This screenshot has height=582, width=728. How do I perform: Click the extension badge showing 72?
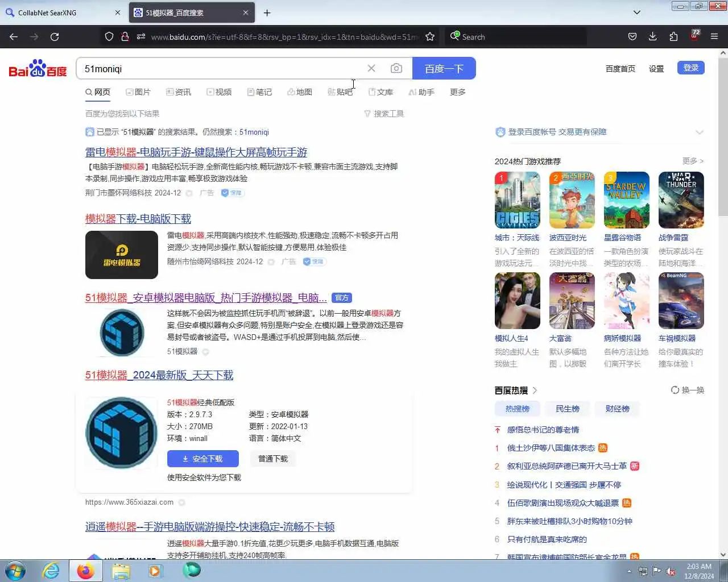click(694, 35)
